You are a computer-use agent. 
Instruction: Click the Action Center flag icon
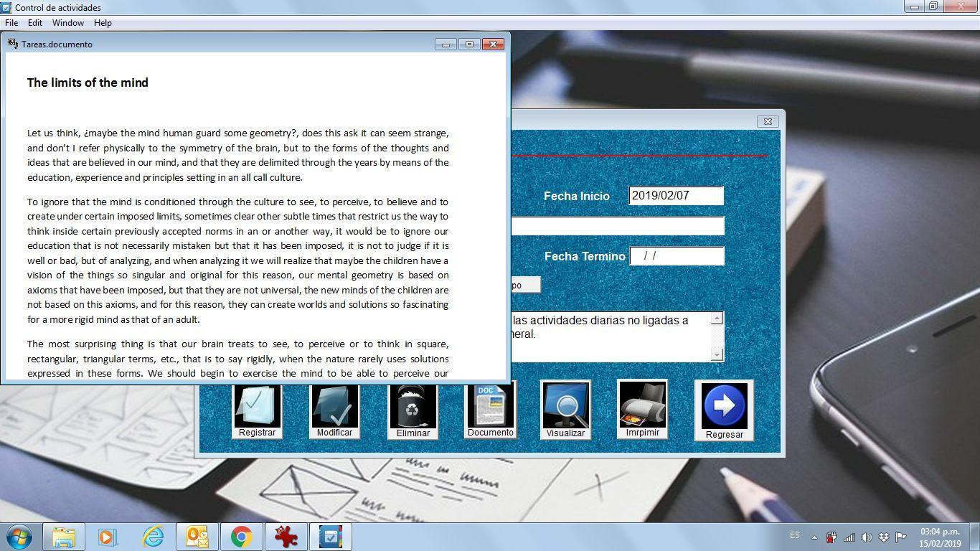(900, 537)
